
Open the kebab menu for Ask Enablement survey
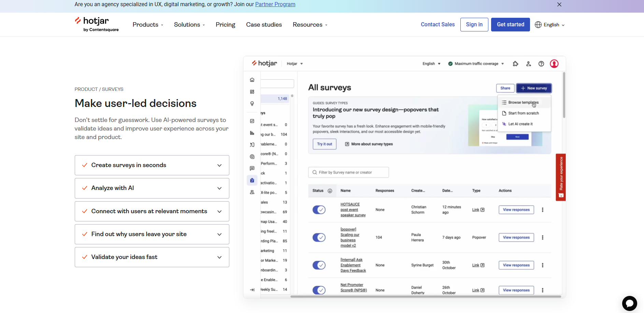pyautogui.click(x=543, y=265)
